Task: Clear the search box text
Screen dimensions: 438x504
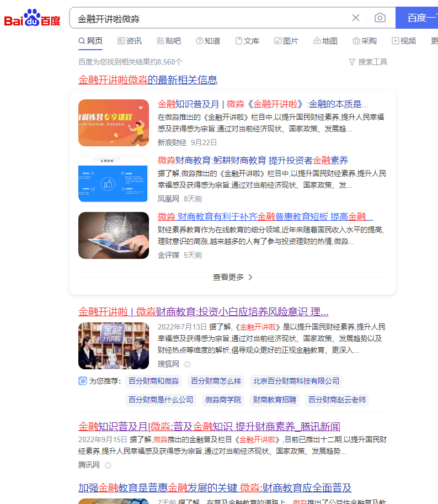Action: click(355, 18)
